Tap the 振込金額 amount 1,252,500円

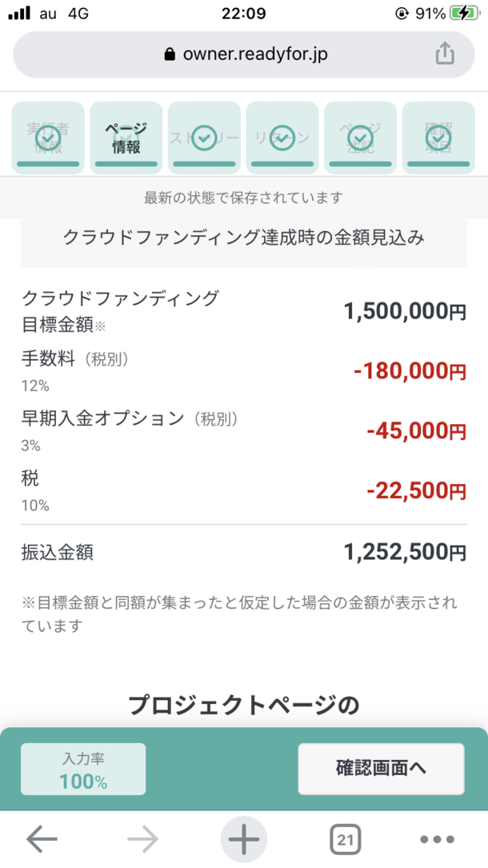tap(405, 551)
